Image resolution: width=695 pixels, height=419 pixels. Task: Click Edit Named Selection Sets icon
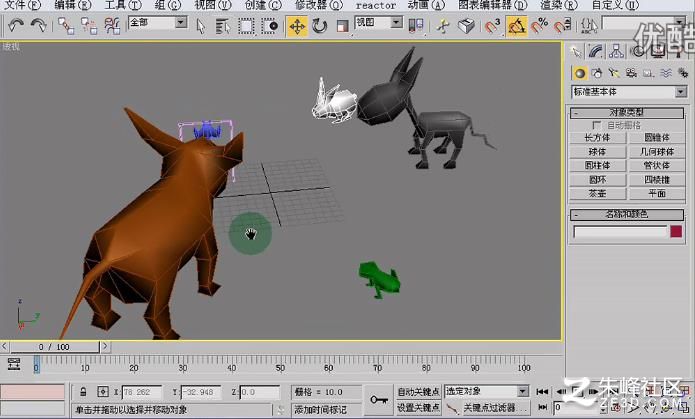589,27
